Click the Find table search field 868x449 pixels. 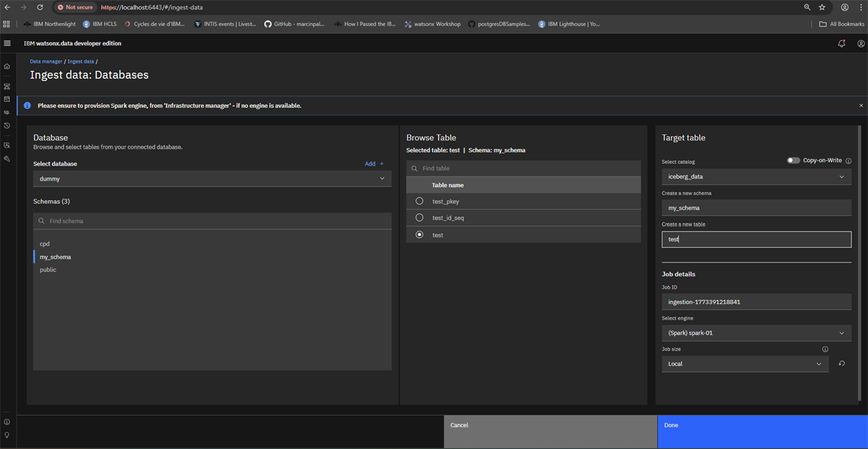(524, 168)
